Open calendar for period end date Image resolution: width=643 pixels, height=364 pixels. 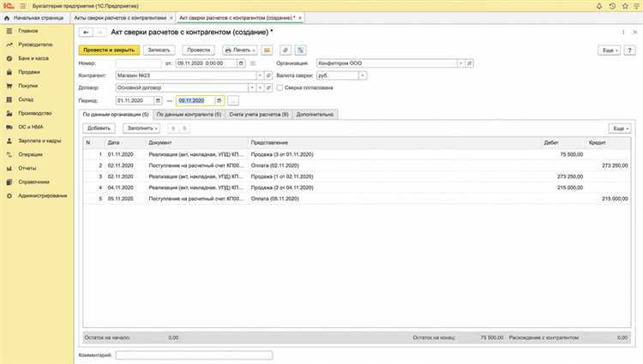(219, 101)
